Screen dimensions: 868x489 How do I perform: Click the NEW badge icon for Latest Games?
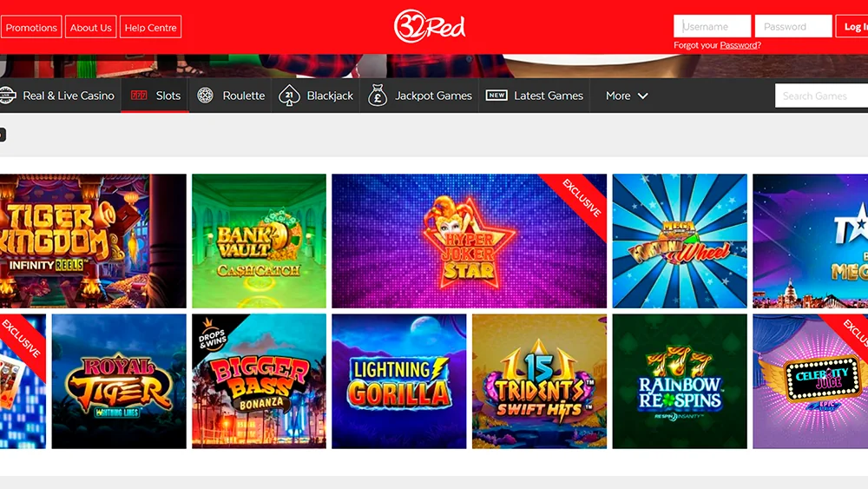496,96
